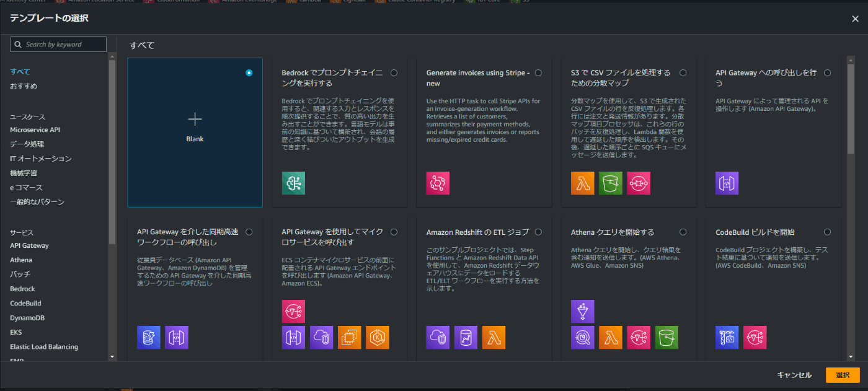Click the API Gateway icon on the synchronous express workflow card
The image size is (868, 391).
(177, 338)
